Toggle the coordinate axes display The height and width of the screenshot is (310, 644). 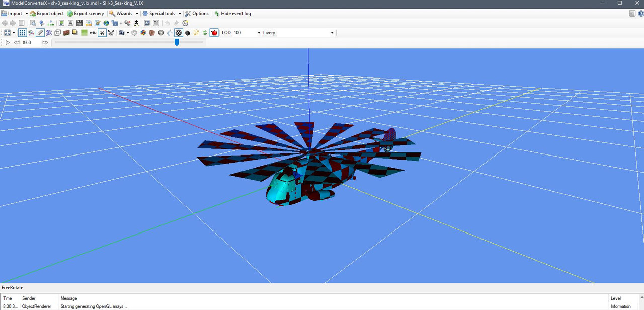coord(31,33)
